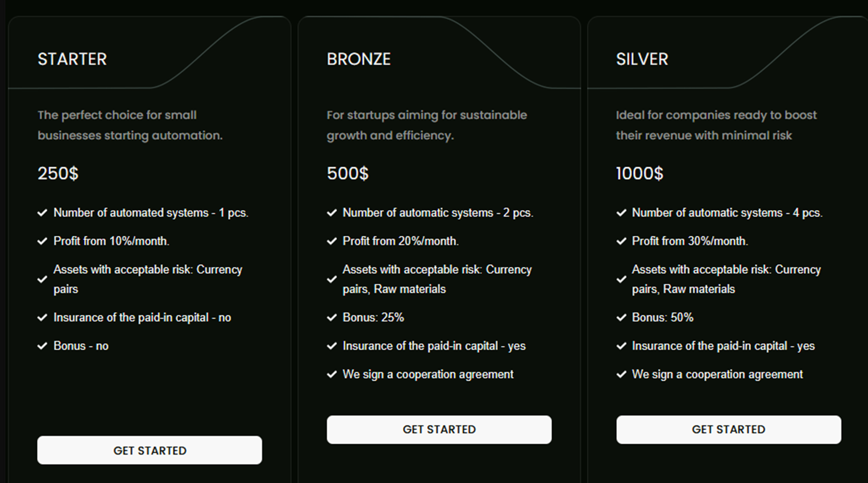Screen dimensions: 868x483
Task: Select the SILVER plan heading
Action: pyautogui.click(x=642, y=59)
